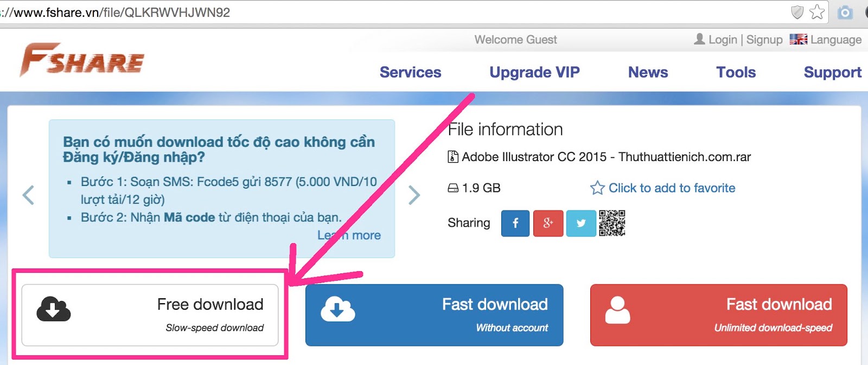The height and width of the screenshot is (365, 868).
Task: Share file on Facebook
Action: 515,223
